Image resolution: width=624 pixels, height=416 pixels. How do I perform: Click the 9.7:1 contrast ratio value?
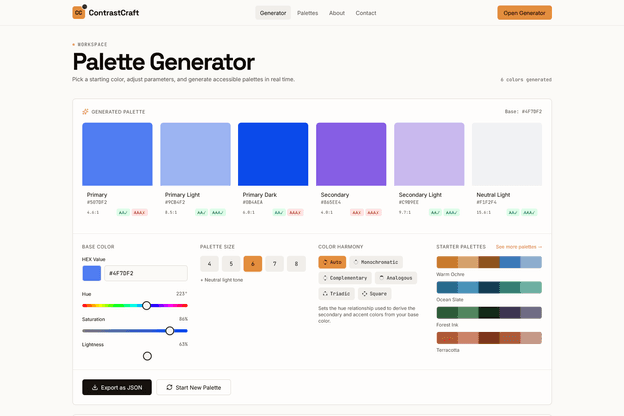point(405,213)
